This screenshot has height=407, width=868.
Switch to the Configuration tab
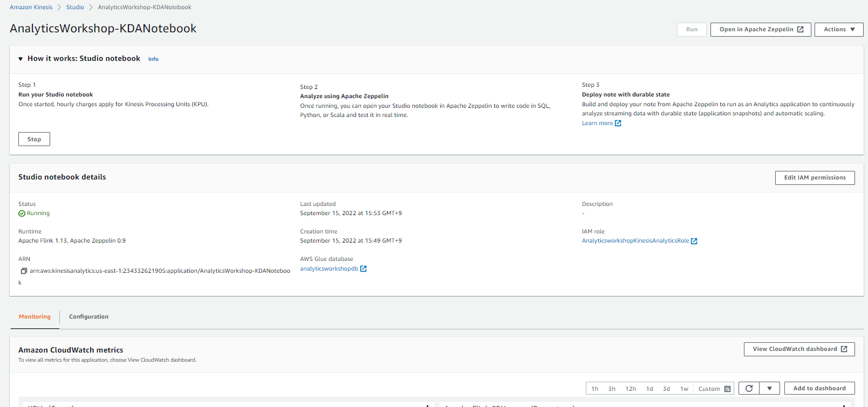(x=88, y=317)
